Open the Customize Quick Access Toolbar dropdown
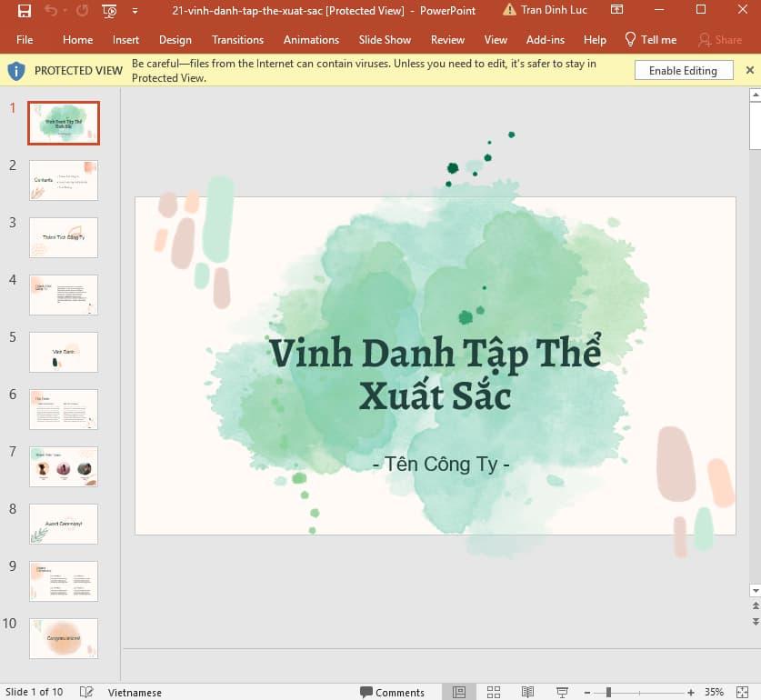Screen dimensions: 761x700 pos(135,10)
